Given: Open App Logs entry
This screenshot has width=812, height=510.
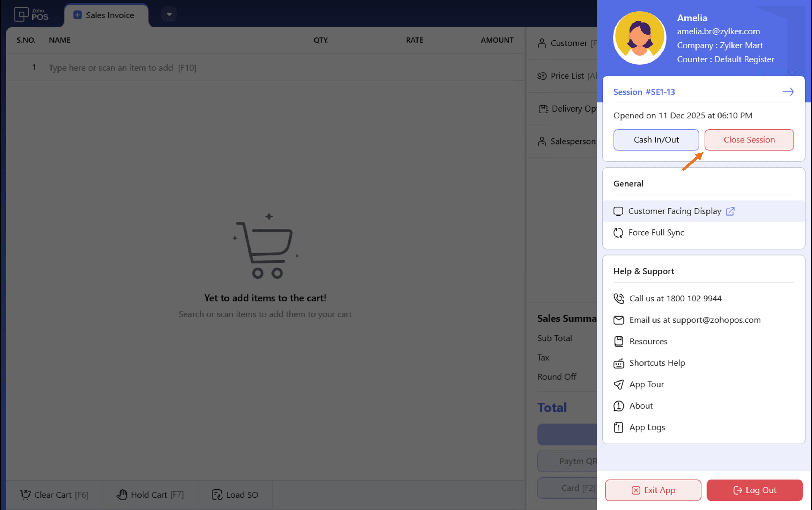Looking at the screenshot, I should (647, 428).
